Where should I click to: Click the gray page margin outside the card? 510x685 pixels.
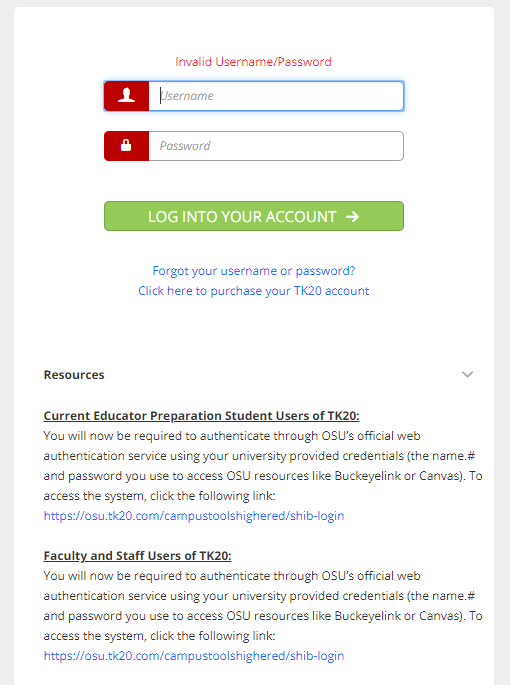coord(6,342)
